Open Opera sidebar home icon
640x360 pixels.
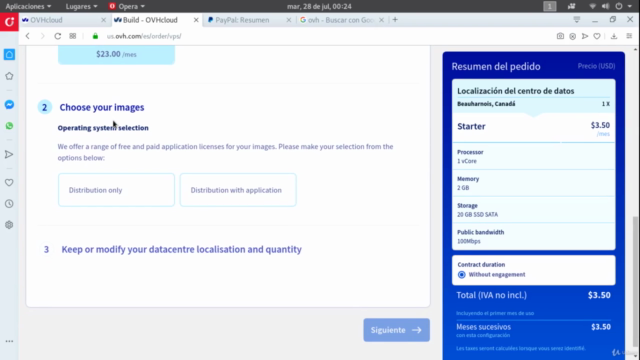(9, 54)
